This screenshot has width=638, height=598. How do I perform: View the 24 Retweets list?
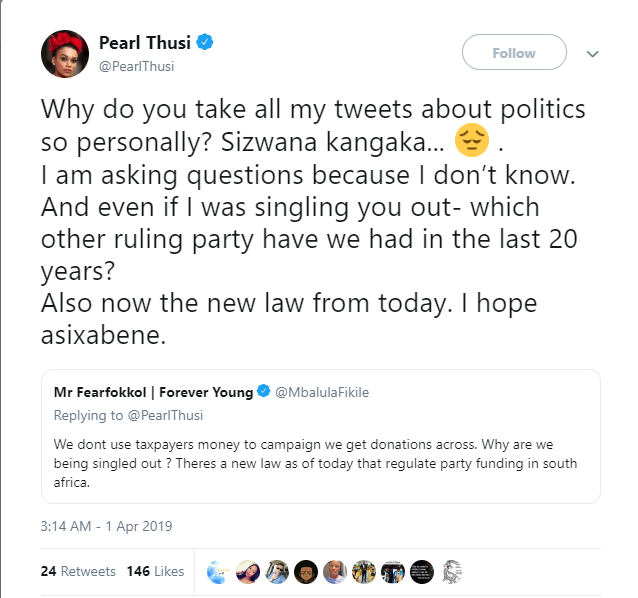tap(79, 571)
